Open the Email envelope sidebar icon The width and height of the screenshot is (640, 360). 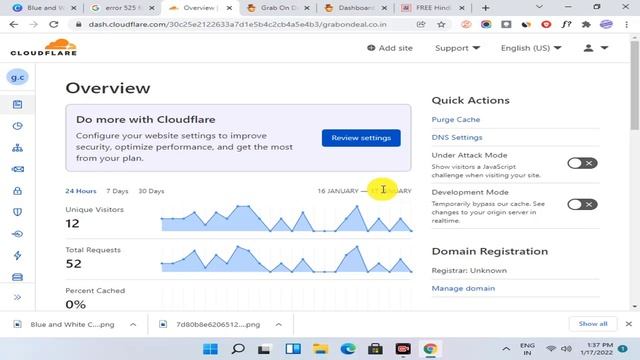18,169
